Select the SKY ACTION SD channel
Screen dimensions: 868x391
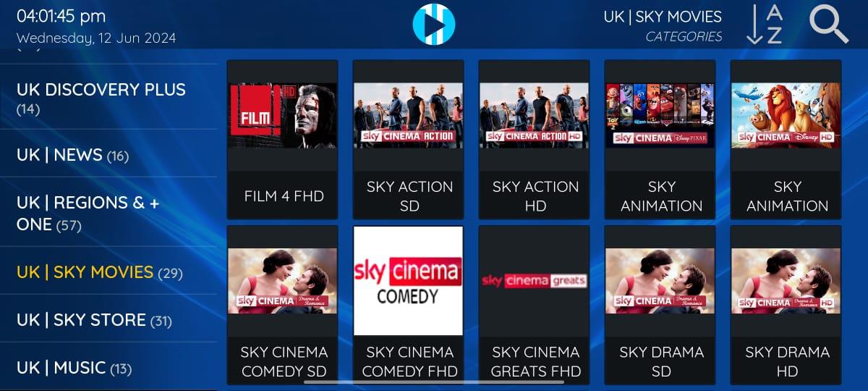[409, 139]
